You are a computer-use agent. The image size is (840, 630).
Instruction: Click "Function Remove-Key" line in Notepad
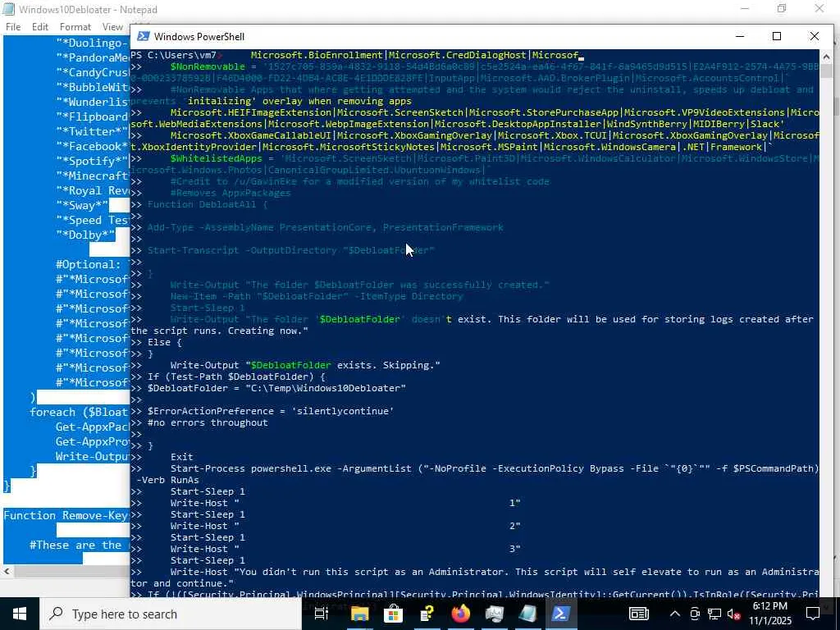point(66,515)
